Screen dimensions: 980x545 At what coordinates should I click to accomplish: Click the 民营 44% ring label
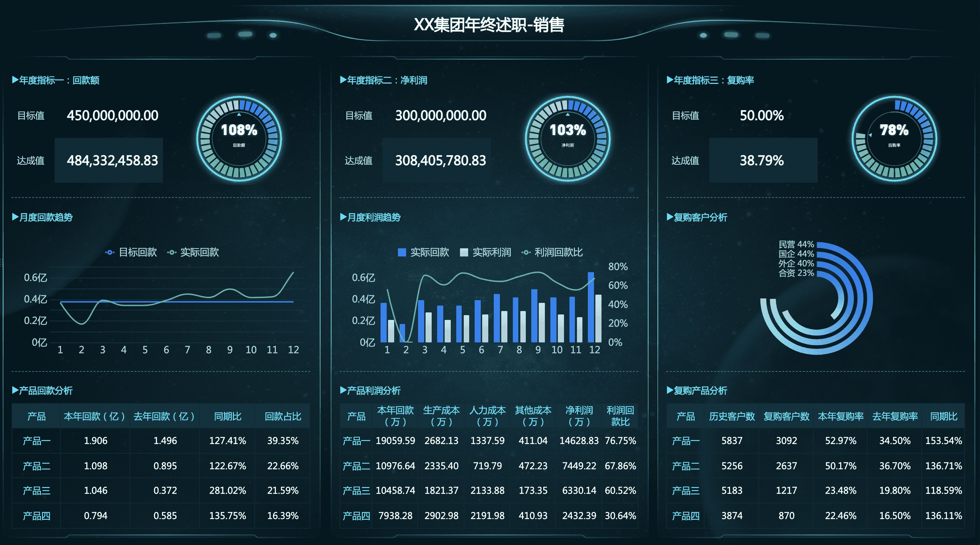796,244
